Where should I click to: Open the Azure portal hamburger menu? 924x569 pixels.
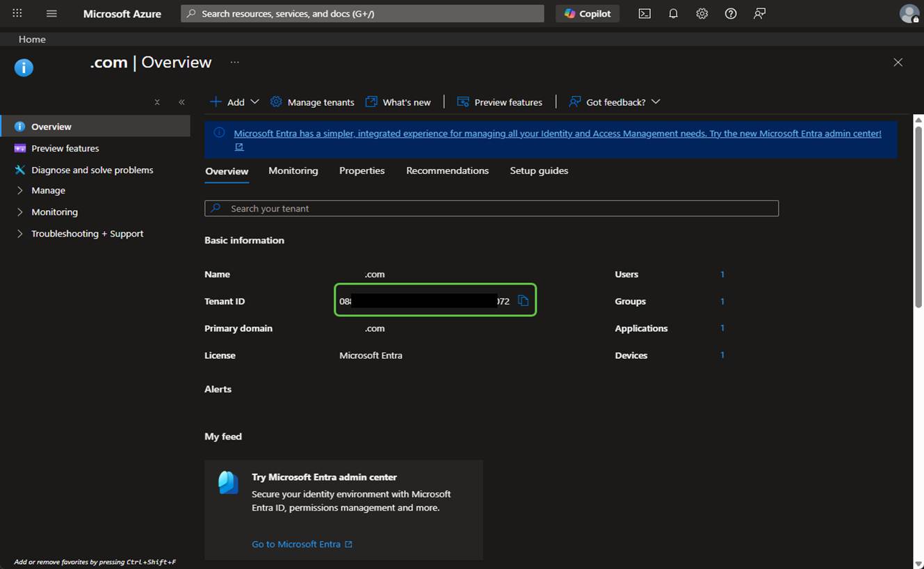(x=51, y=14)
